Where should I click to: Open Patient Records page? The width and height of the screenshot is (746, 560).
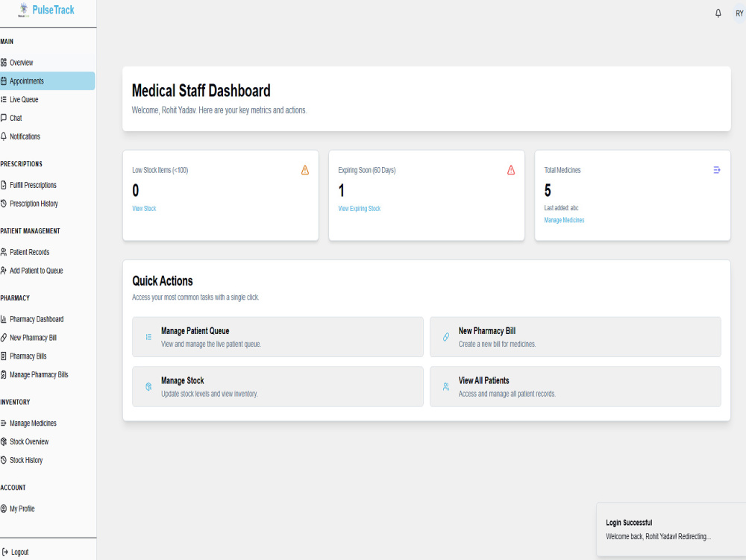pos(47,252)
